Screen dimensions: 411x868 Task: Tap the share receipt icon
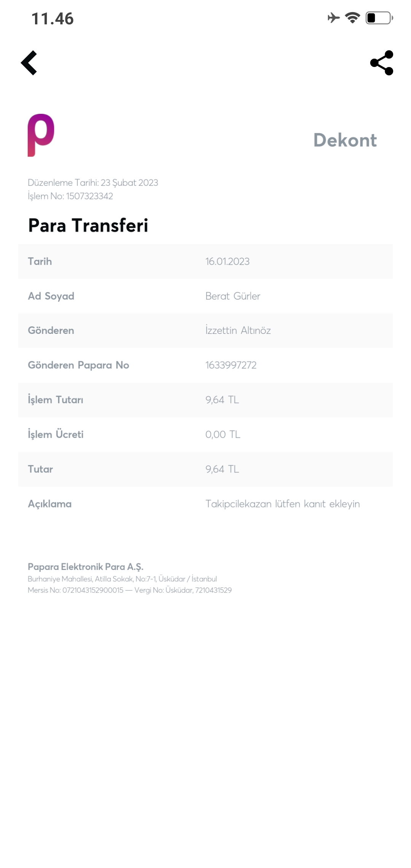click(381, 63)
